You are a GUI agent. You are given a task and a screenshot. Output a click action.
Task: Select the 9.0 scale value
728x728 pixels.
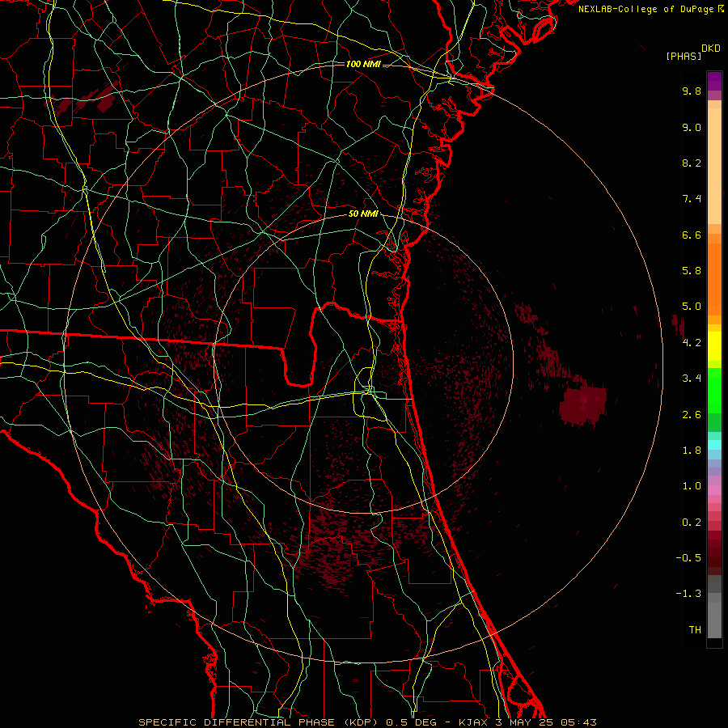pos(692,127)
